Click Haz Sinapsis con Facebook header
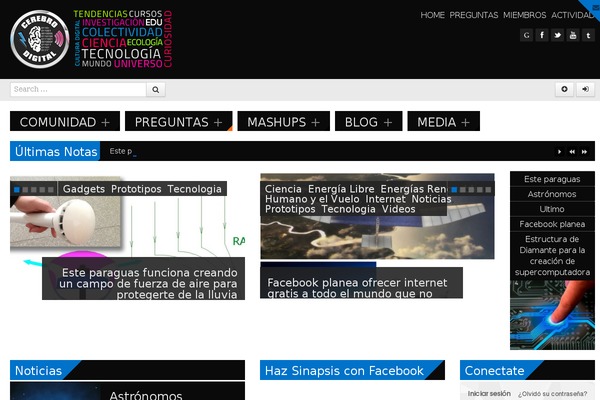Viewport: 600px width, 400px height. [x=344, y=370]
